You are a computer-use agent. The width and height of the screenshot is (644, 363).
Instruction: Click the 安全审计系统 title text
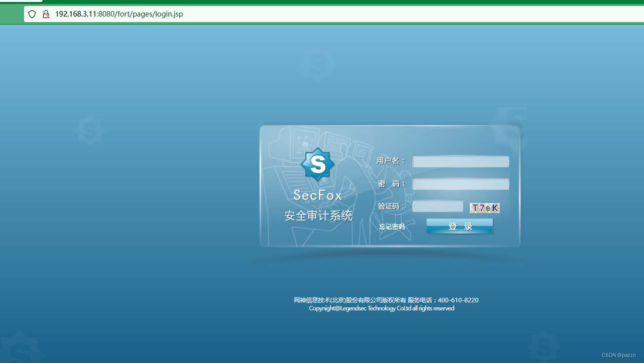coord(318,216)
